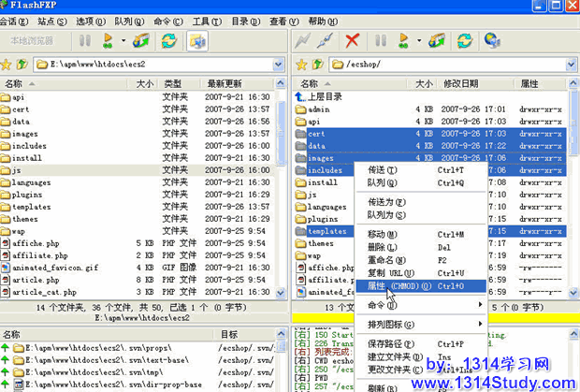Click the refresh icon in right toolbar
This screenshot has width=580, height=392.
(463, 40)
